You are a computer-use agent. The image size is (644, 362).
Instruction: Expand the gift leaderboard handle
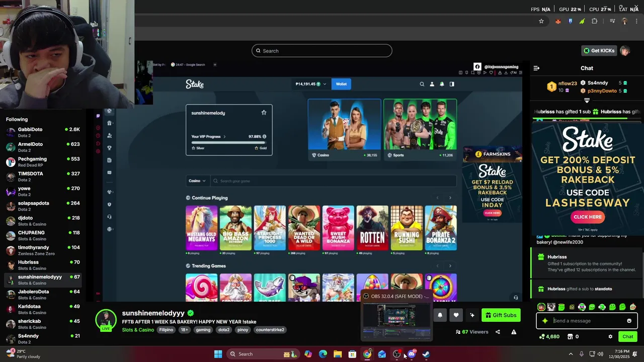pyautogui.click(x=587, y=101)
